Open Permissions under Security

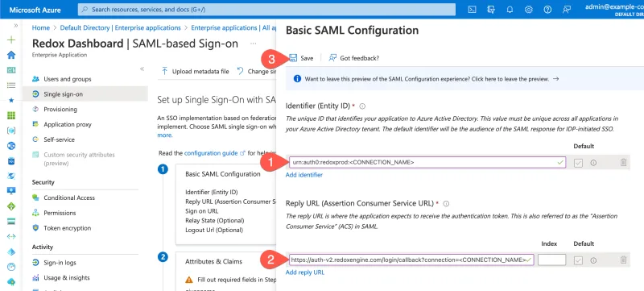[x=60, y=213]
